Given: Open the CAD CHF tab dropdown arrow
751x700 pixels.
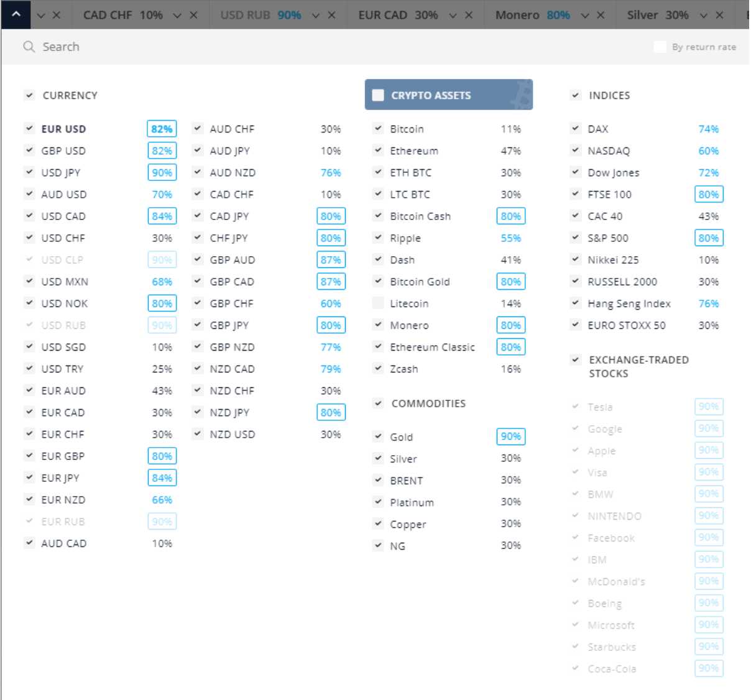Looking at the screenshot, I should point(177,15).
